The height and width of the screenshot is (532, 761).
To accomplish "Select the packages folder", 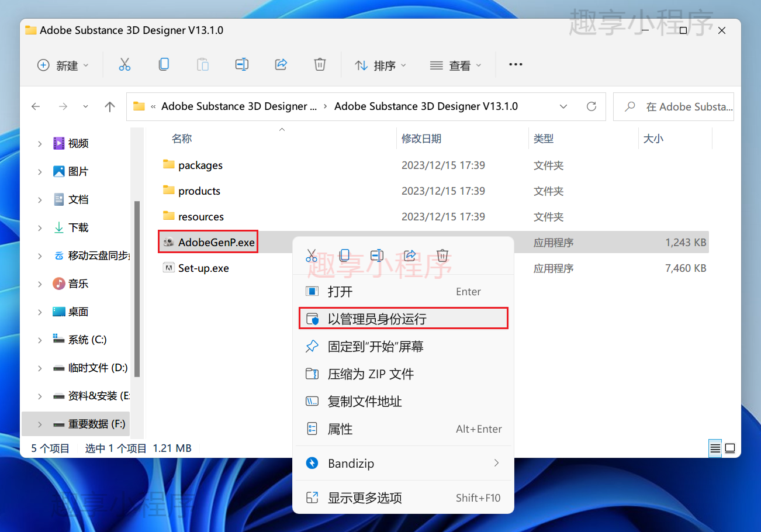I will [200, 165].
